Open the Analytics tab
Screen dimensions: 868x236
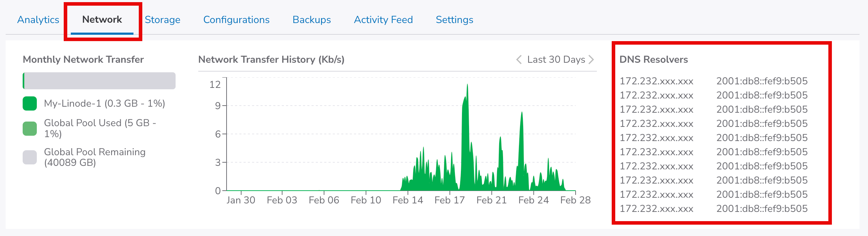(38, 20)
